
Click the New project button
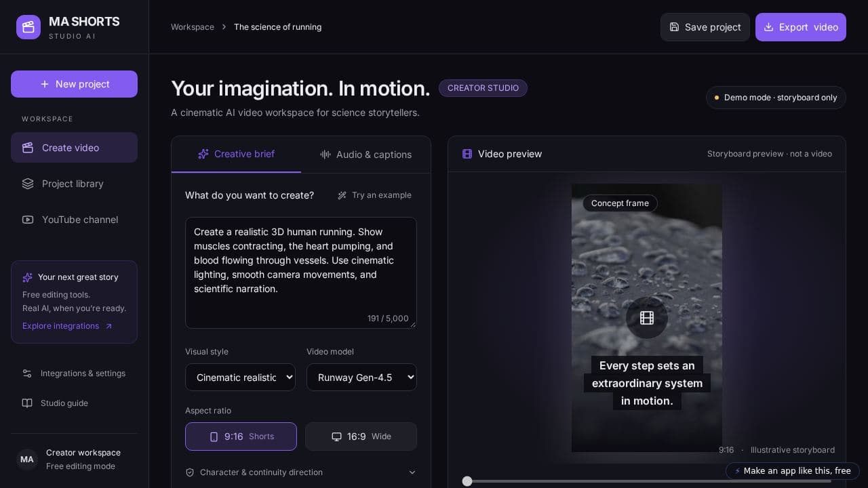(x=74, y=84)
